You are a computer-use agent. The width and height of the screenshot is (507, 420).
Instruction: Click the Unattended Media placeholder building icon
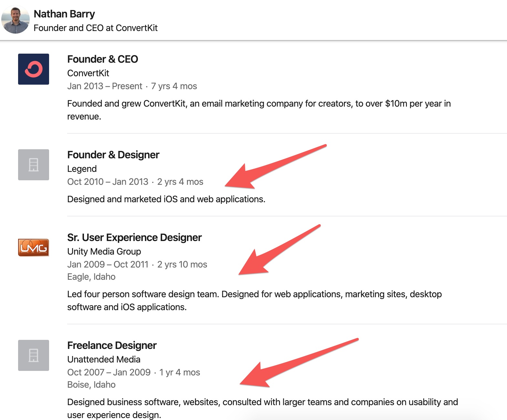pos(34,355)
